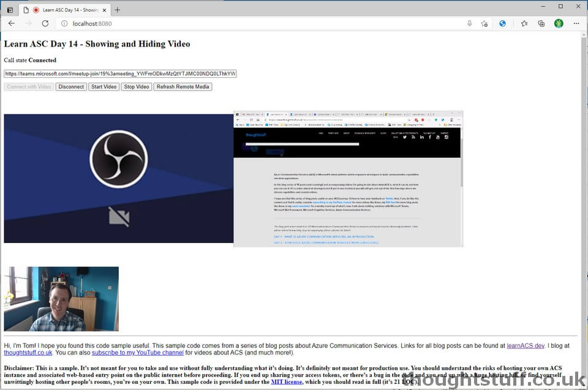Image resolution: width=588 pixels, height=390 pixels.
Task: Click Refresh Remote Media button
Action: (x=183, y=86)
